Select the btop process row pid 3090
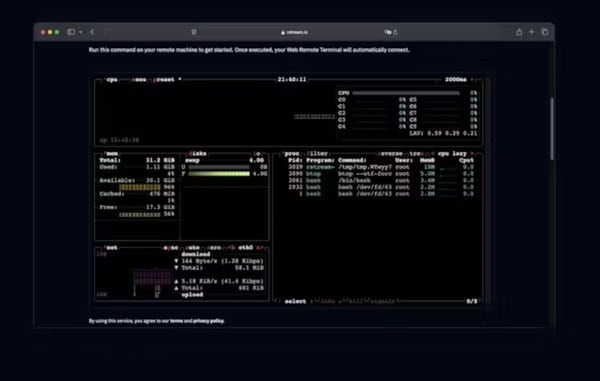600x381 pixels. tap(381, 174)
